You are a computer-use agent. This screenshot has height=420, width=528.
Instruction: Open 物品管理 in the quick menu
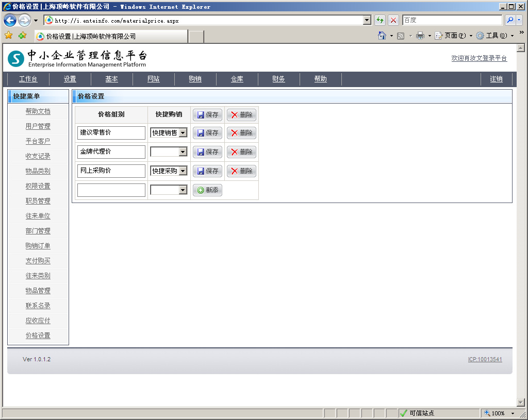[38, 291]
